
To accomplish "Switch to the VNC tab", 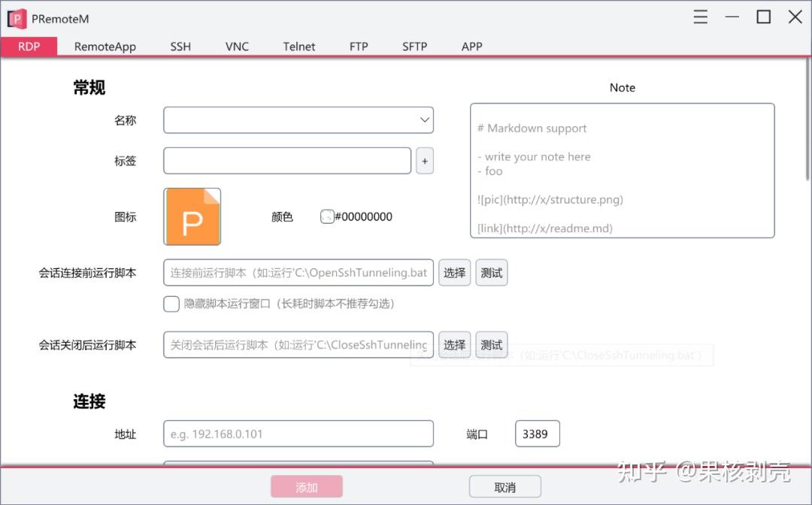I will [237, 46].
